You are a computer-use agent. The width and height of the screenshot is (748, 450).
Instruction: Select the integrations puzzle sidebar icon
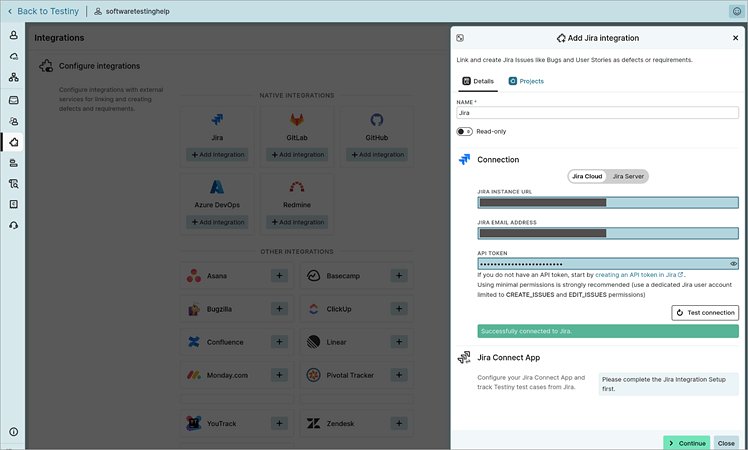click(13, 142)
